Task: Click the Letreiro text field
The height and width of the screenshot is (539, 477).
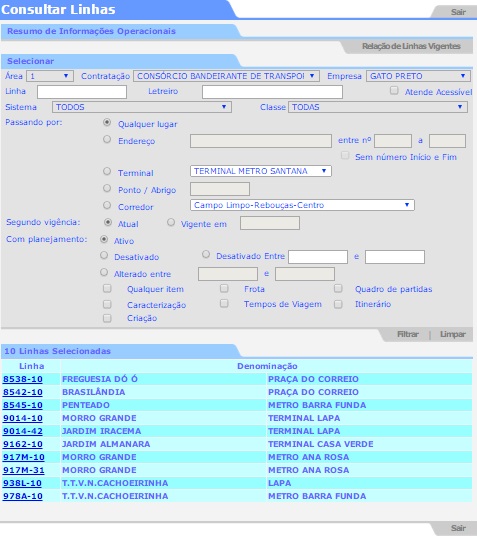Action: click(x=272, y=92)
